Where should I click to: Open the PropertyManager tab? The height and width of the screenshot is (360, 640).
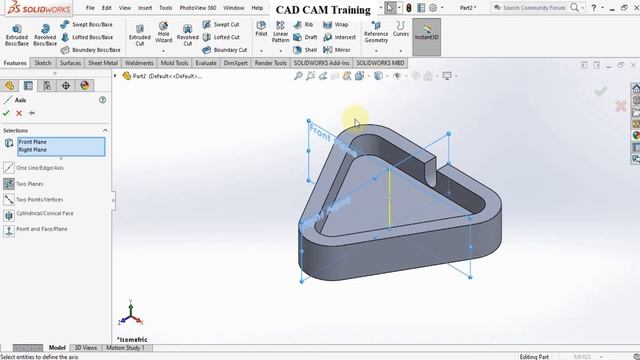pyautogui.click(x=28, y=85)
